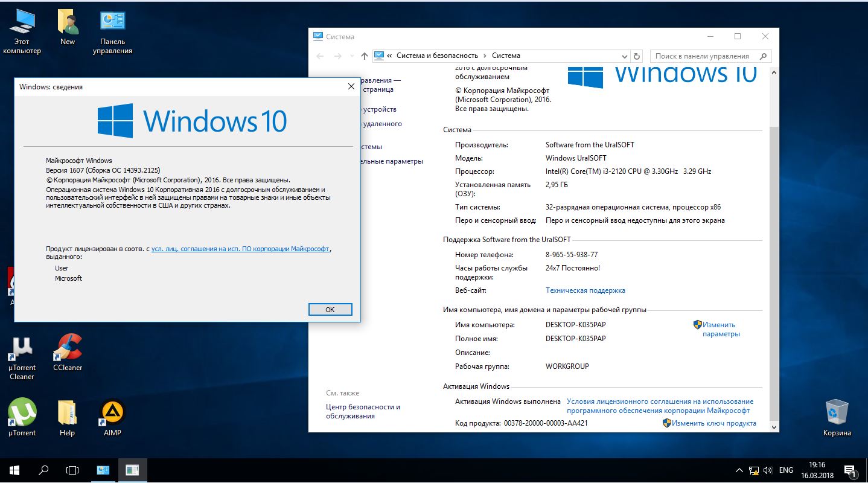The height and width of the screenshot is (483, 868).
Task: Open the Этот компьютер desktop icon
Action: [22, 32]
